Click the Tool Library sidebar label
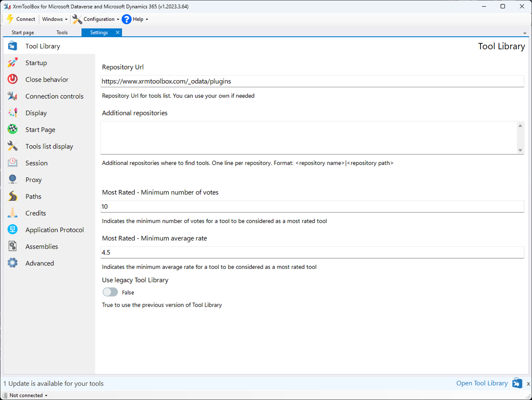 pyautogui.click(x=43, y=46)
